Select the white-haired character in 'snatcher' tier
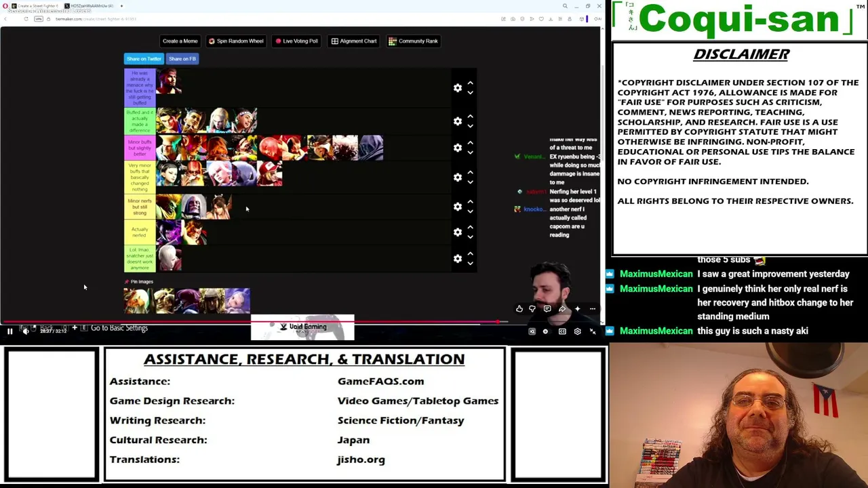Viewport: 868px width, 488px height. (170, 258)
